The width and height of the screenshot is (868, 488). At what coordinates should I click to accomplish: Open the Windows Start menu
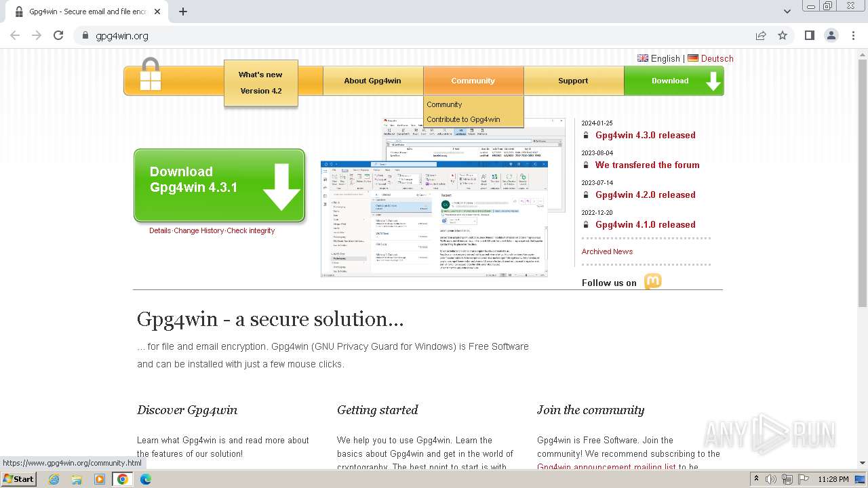[x=19, y=479]
